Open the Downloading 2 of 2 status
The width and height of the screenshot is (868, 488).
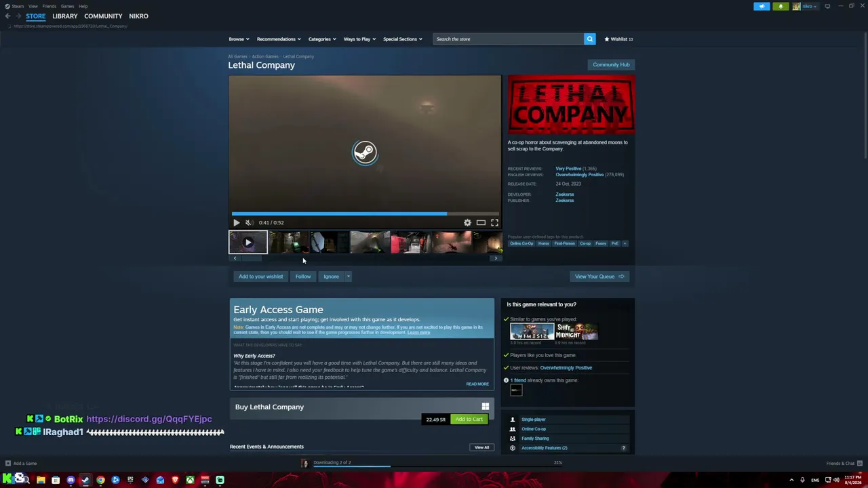pyautogui.click(x=332, y=463)
